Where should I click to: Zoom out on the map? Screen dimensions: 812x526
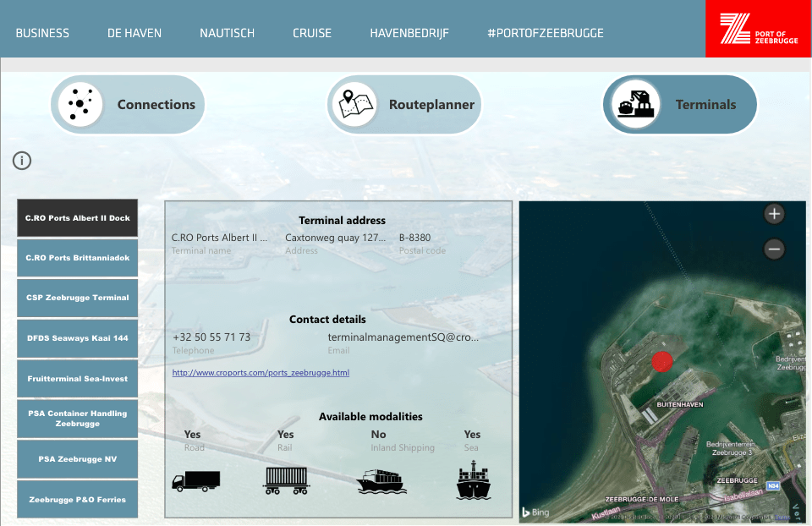tap(774, 249)
